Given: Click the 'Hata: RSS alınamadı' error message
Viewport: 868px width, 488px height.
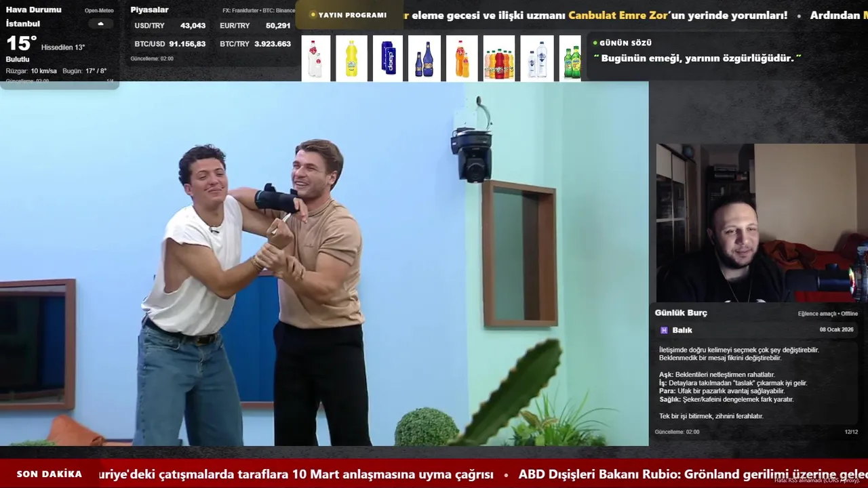Looking at the screenshot, I should point(817,480).
